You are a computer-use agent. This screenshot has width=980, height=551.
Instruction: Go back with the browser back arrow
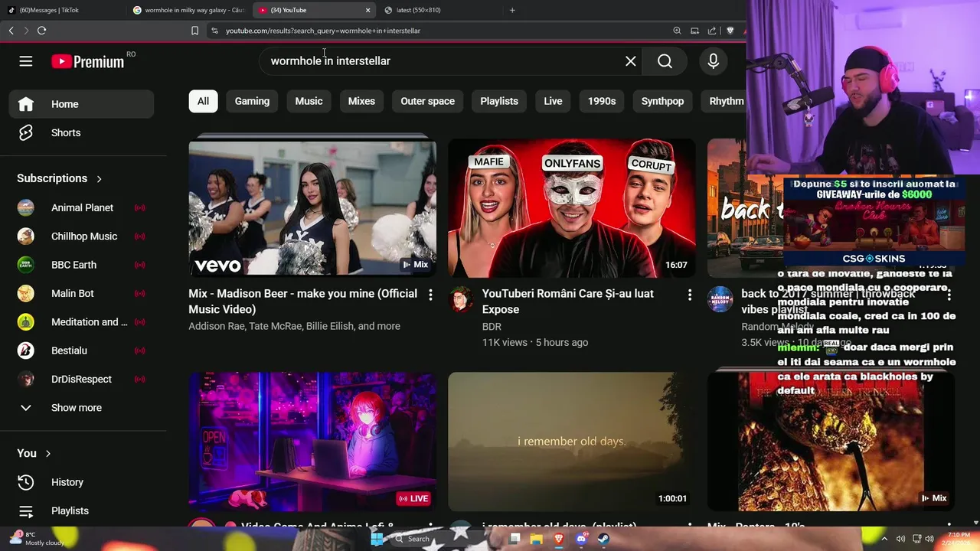coord(11,31)
